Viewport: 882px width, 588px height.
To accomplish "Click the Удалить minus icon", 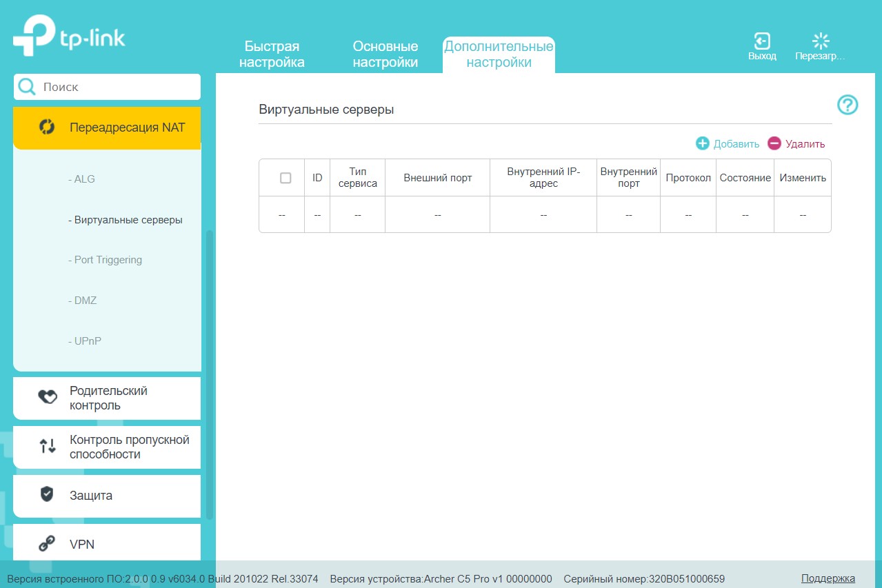I will pos(774,143).
